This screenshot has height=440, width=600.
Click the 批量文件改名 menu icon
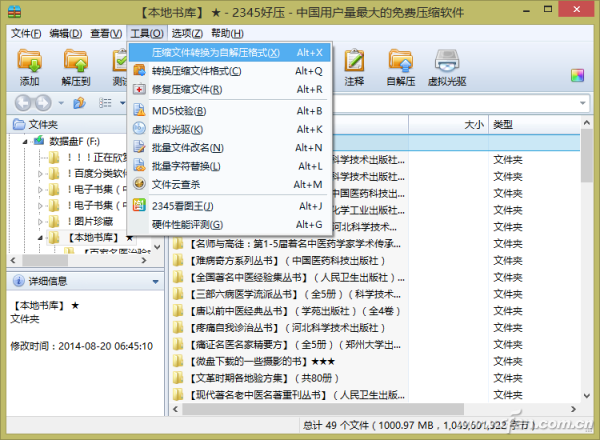tap(139, 147)
